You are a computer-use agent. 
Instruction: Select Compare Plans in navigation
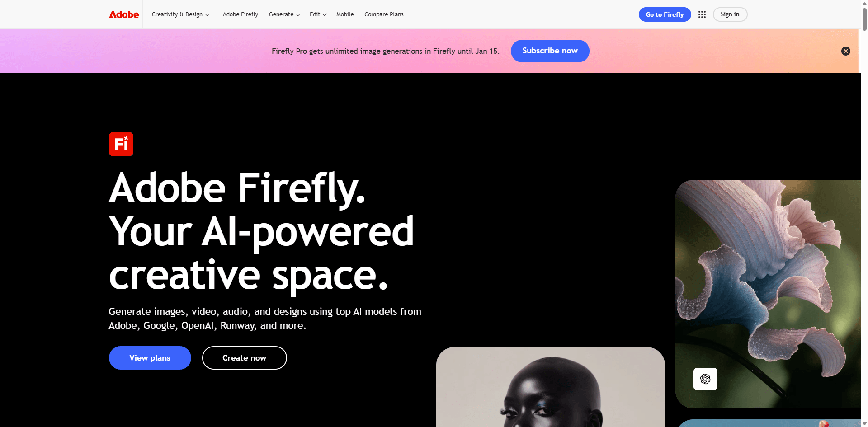tap(384, 14)
